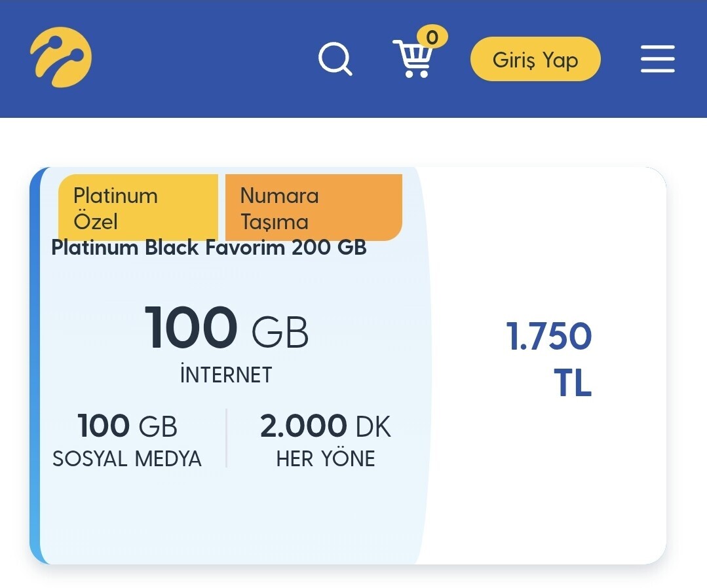Viewport: 707px width, 588px height.
Task: Click the TL currency text
Action: 573,383
